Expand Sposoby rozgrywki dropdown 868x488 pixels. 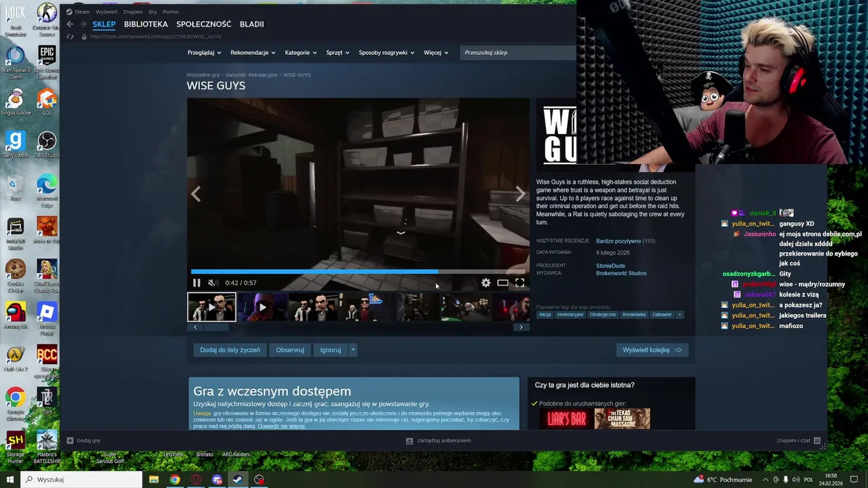pyautogui.click(x=387, y=52)
